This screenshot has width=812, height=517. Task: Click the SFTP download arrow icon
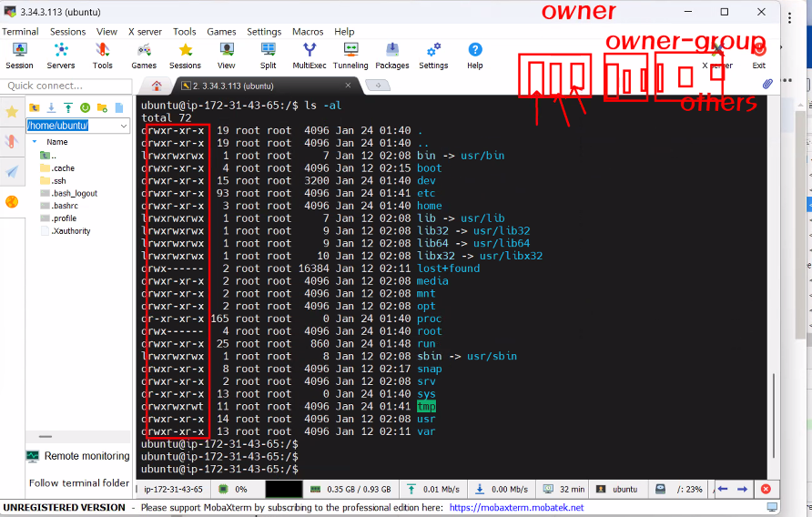point(51,107)
